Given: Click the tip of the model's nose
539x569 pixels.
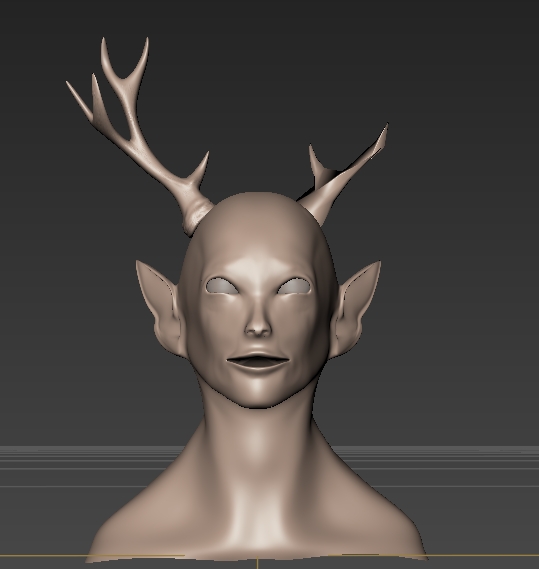Looking at the screenshot, I should pyautogui.click(x=258, y=329).
